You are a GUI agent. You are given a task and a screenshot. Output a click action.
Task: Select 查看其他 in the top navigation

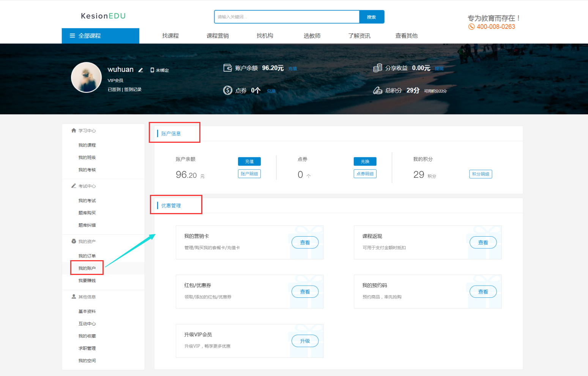click(406, 36)
